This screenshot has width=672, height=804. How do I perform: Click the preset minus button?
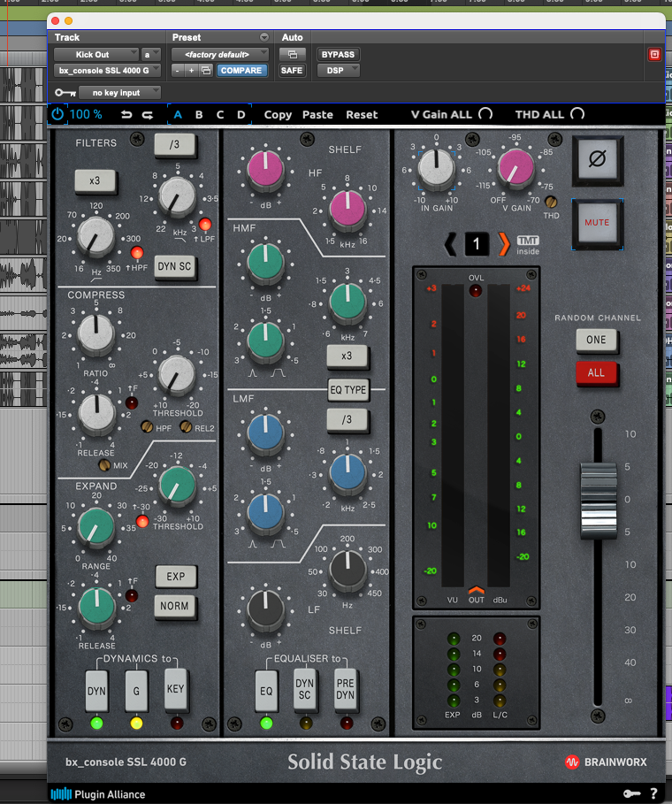click(178, 70)
